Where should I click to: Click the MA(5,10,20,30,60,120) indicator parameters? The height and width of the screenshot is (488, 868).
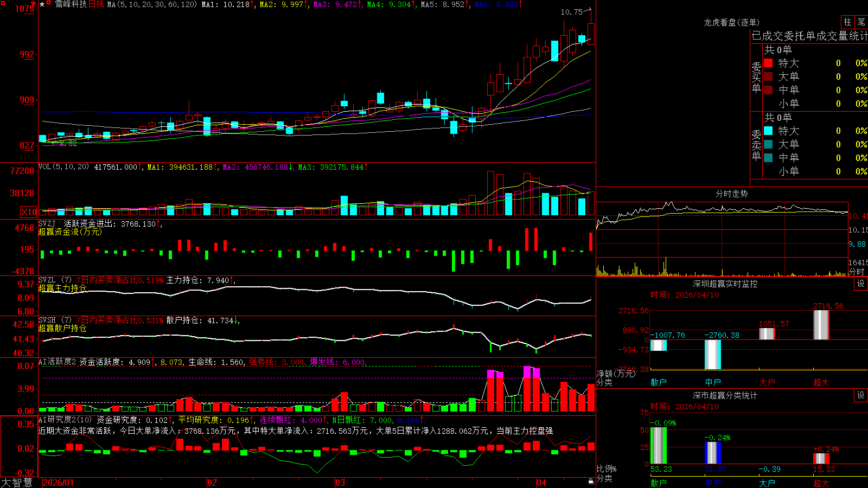(x=152, y=4)
